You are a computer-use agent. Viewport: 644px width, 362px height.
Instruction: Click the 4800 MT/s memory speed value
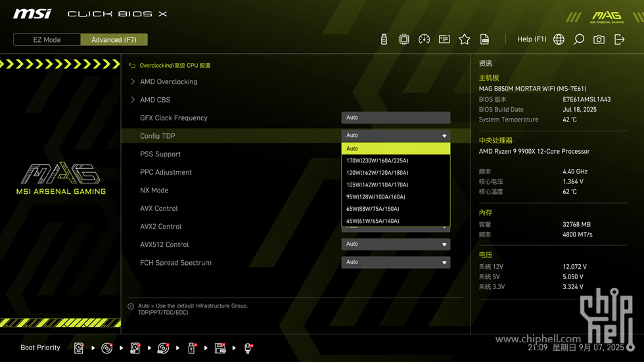(578, 235)
